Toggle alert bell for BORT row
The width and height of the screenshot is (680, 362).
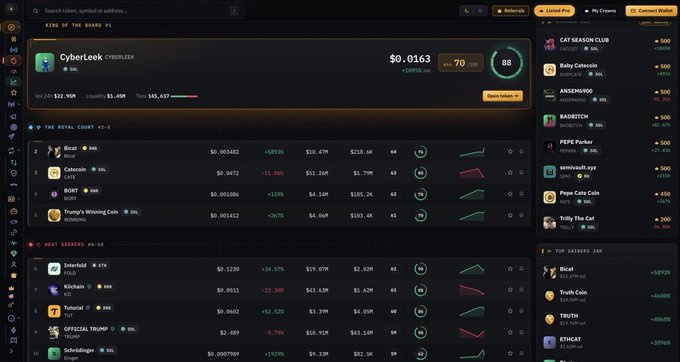521,194
